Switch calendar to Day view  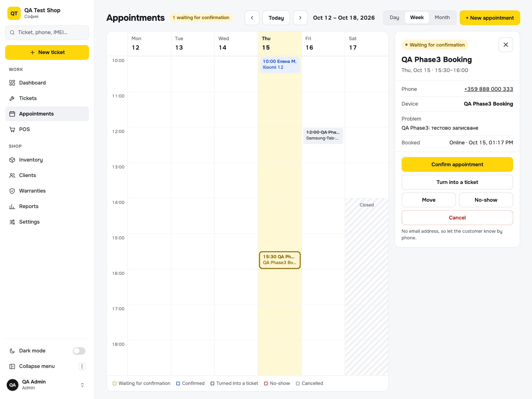coord(394,17)
